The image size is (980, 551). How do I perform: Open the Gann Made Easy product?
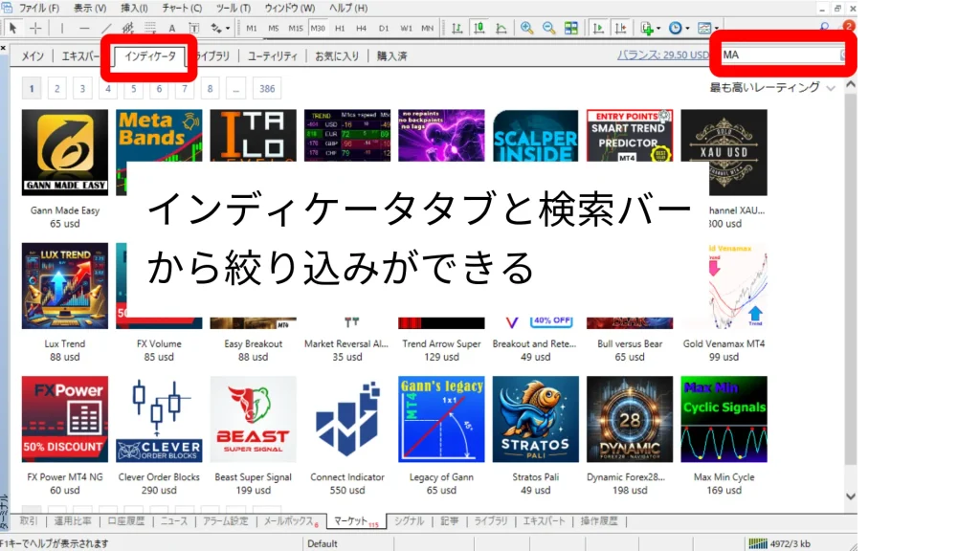pyautogui.click(x=65, y=152)
